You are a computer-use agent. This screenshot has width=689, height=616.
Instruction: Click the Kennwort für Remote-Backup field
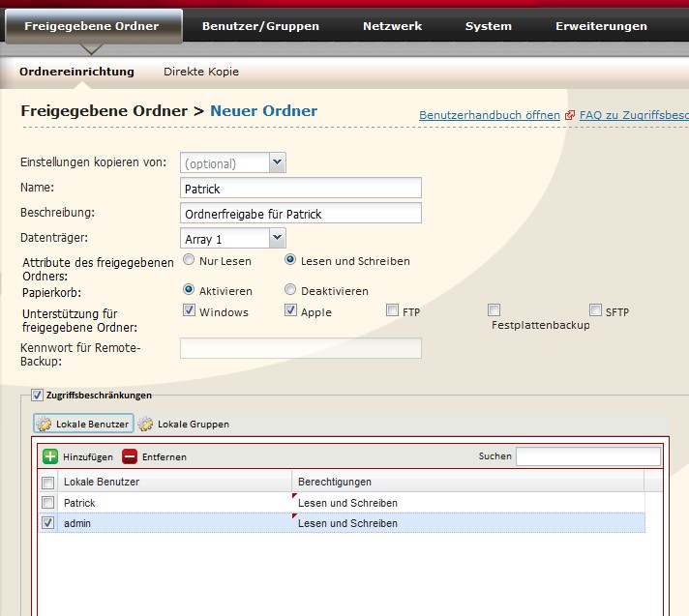(301, 348)
